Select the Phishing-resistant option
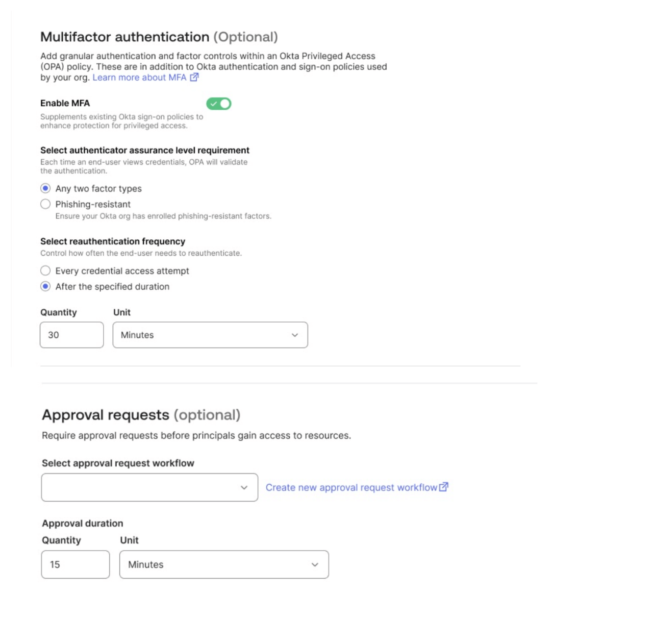This screenshot has height=644, width=653. tap(45, 204)
